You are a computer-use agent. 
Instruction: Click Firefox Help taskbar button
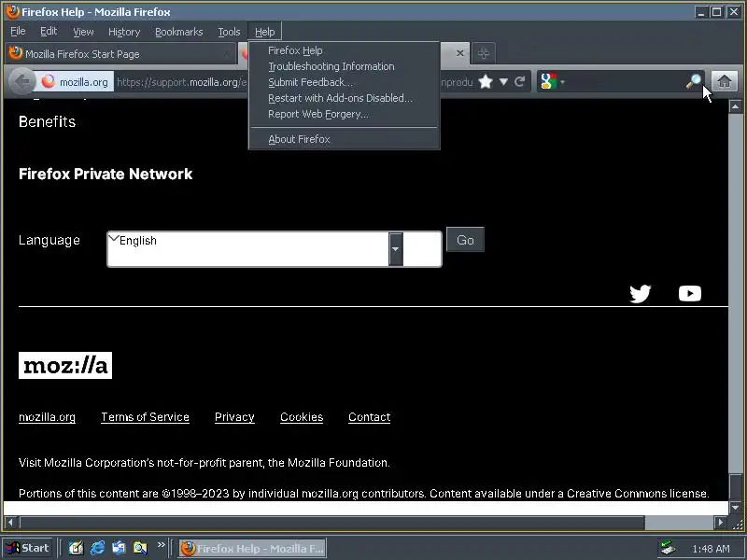252,548
